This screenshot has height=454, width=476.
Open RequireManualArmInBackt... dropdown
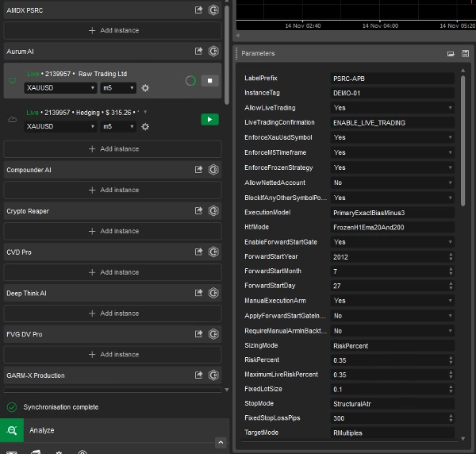coord(392,331)
